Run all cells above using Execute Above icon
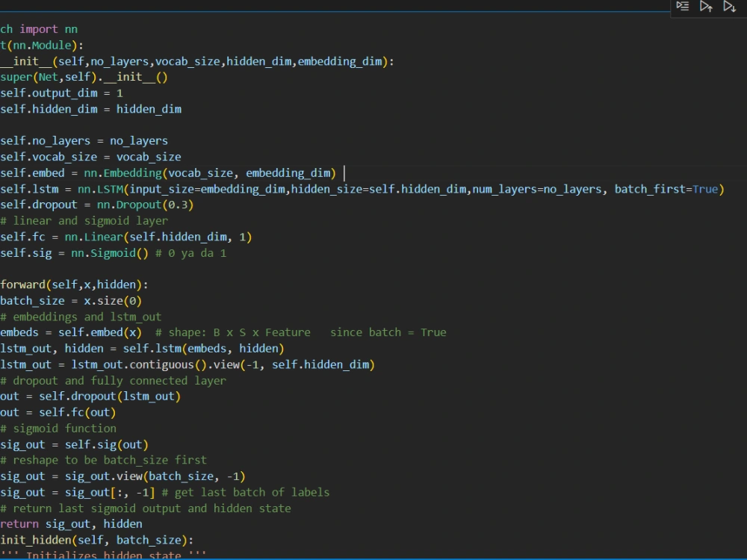Image resolution: width=747 pixels, height=560 pixels. coord(706,6)
